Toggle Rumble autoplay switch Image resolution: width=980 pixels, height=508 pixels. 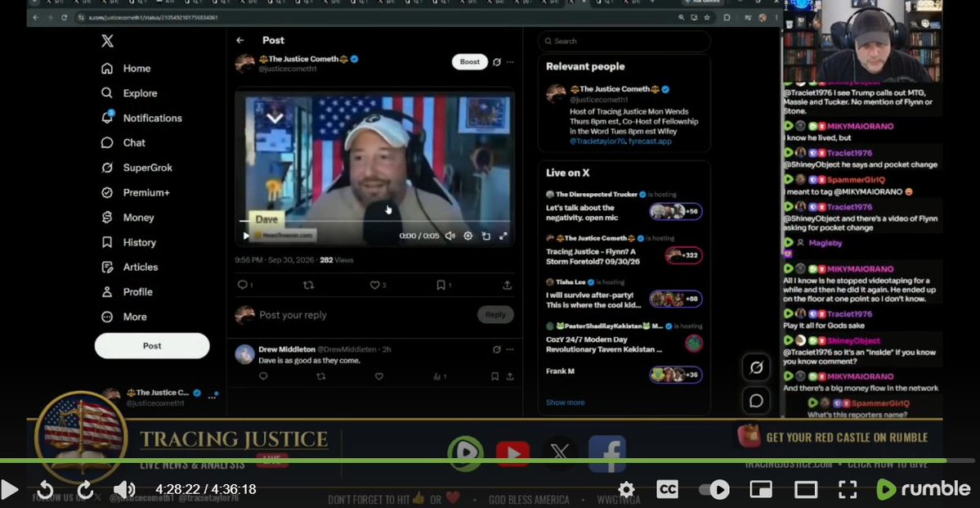(714, 489)
